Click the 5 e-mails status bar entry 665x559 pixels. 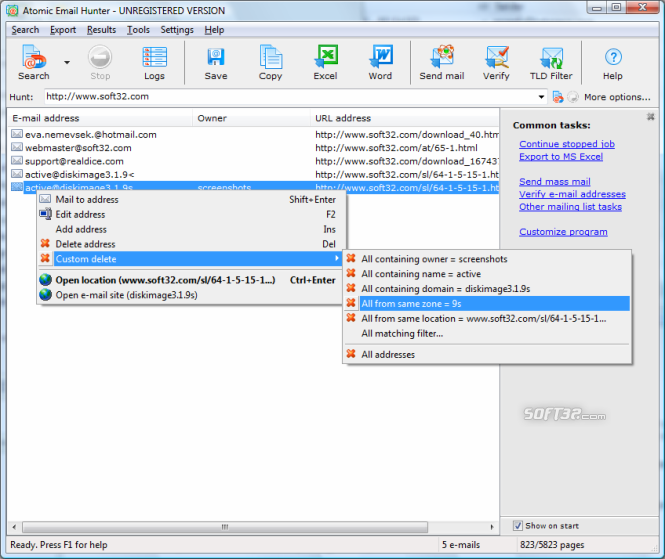(461, 545)
